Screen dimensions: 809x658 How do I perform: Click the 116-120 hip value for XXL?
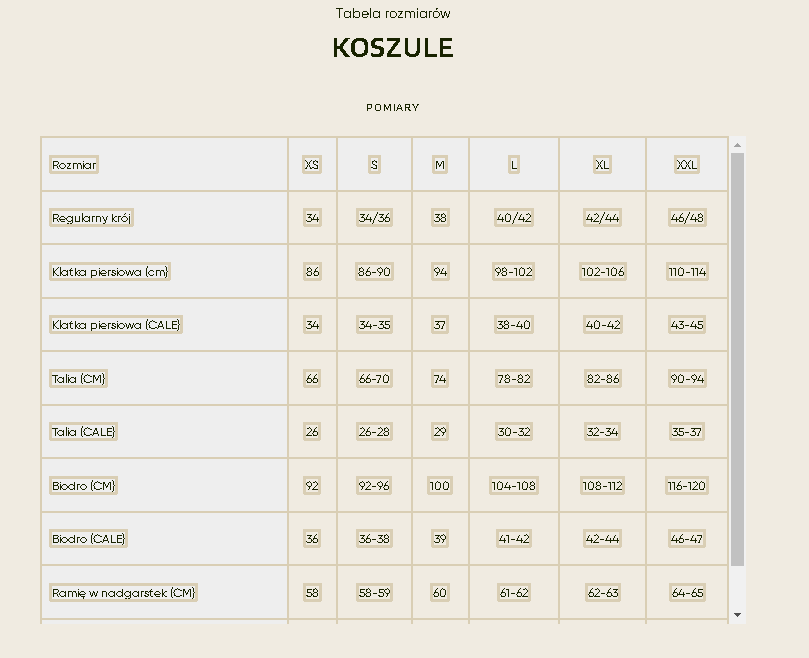pyautogui.click(x=687, y=486)
